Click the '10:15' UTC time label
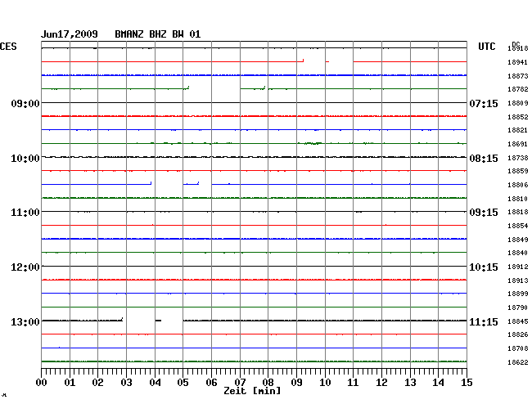The height and width of the screenshot is (404, 532). coord(484,267)
